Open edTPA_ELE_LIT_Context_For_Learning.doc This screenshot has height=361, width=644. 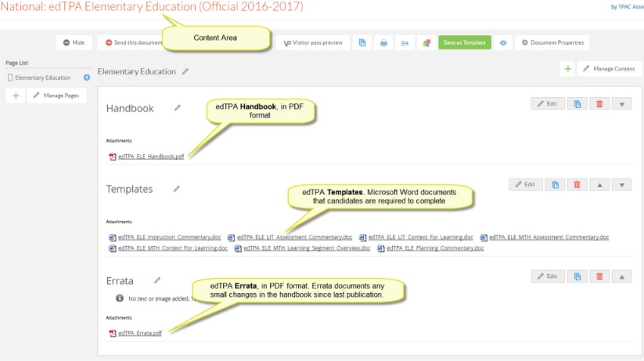pos(420,237)
